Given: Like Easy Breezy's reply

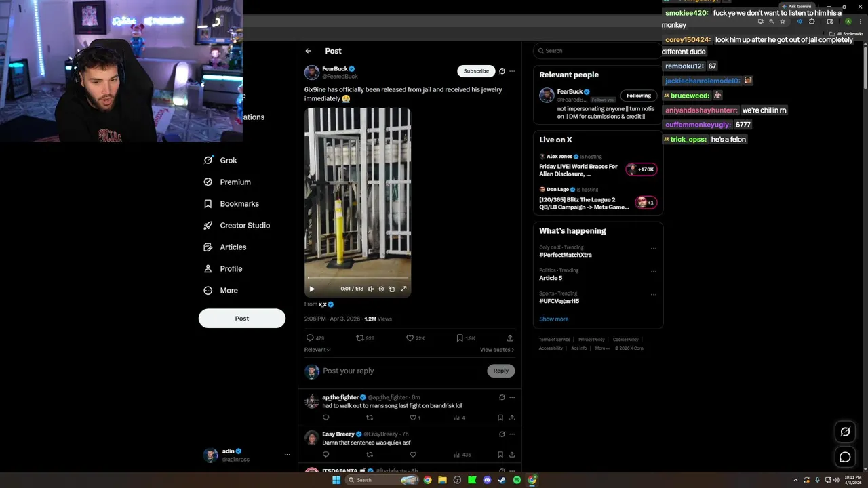Looking at the screenshot, I should pos(412,455).
